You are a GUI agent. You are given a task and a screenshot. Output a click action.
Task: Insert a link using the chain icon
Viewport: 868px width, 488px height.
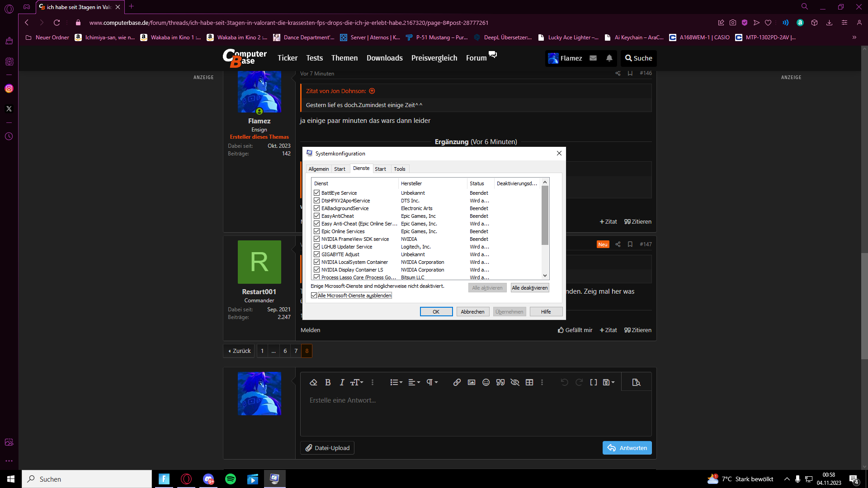(x=457, y=383)
